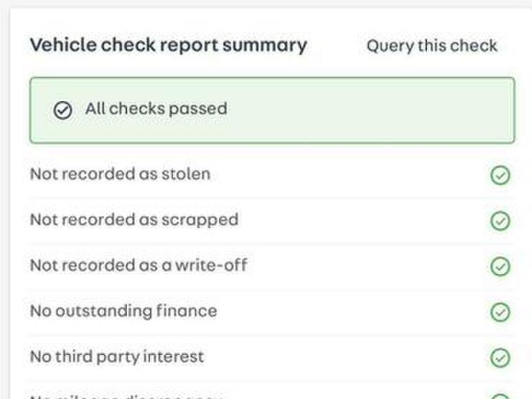Select the 'No third party interest' label
Viewport: 532px width, 399px height.
117,356
